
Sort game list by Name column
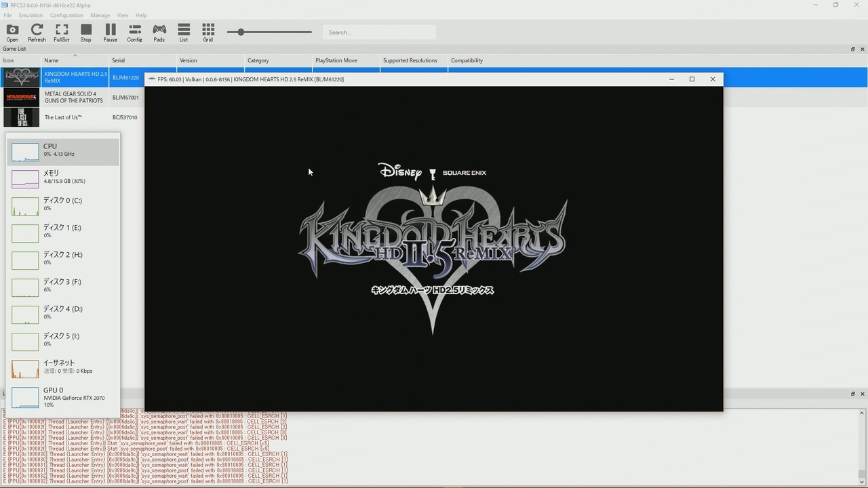coord(75,60)
